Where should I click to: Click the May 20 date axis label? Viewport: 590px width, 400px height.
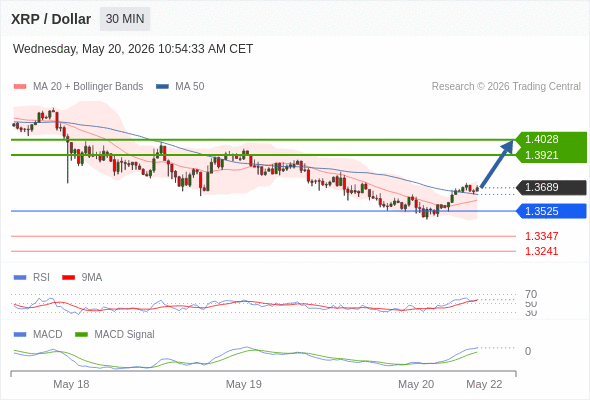(x=416, y=384)
